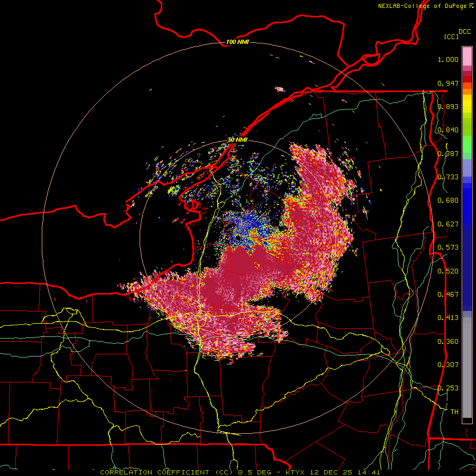Pick the yellow band of the color scale

coord(467,104)
